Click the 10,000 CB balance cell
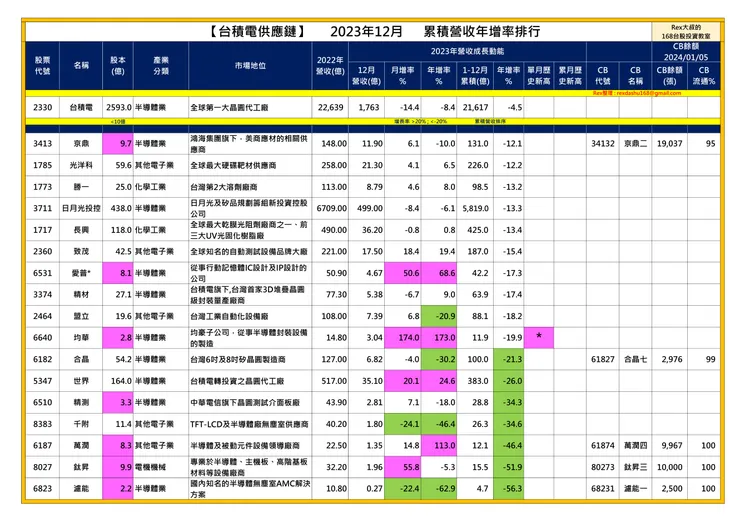The width and height of the screenshot is (740, 523). [x=669, y=467]
